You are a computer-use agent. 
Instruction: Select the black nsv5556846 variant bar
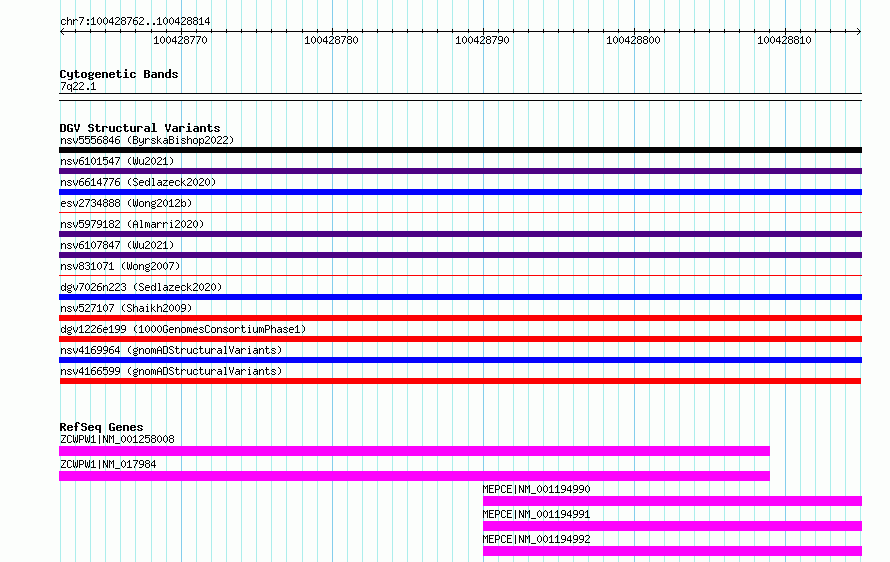460,150
